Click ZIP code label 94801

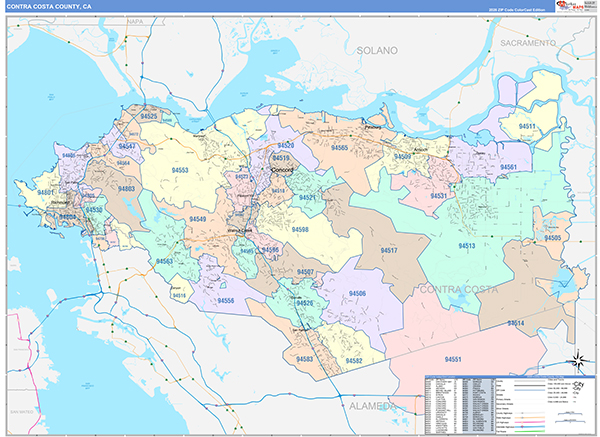(x=46, y=192)
